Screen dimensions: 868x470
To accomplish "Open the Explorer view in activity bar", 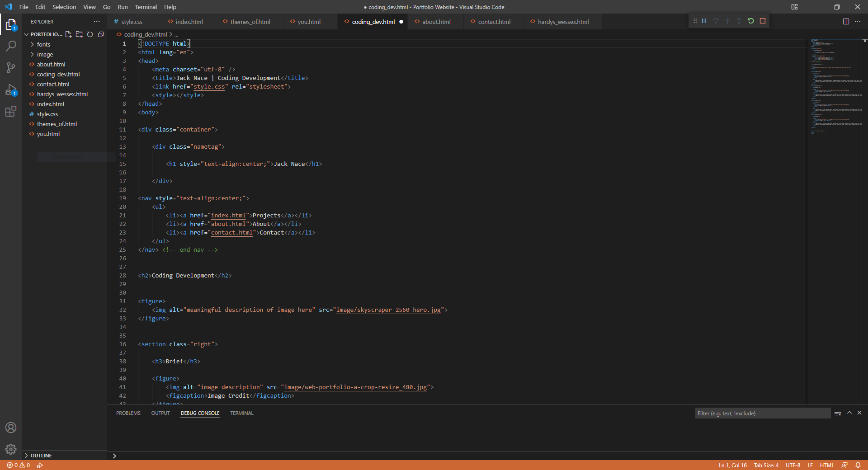I will click(11, 24).
